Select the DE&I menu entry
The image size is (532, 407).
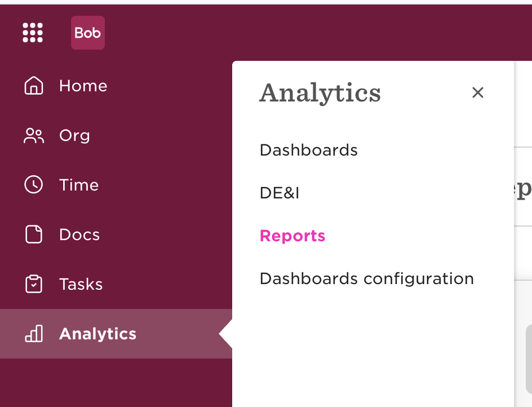click(279, 193)
